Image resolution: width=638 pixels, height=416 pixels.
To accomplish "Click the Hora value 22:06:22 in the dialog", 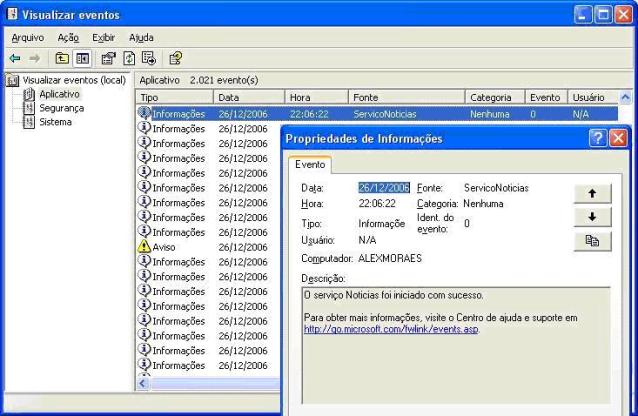I will [377, 204].
